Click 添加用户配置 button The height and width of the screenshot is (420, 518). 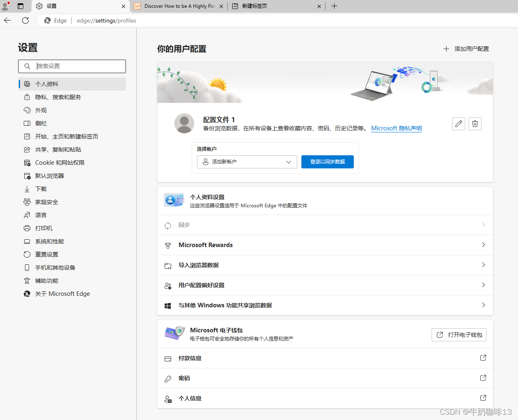click(466, 49)
